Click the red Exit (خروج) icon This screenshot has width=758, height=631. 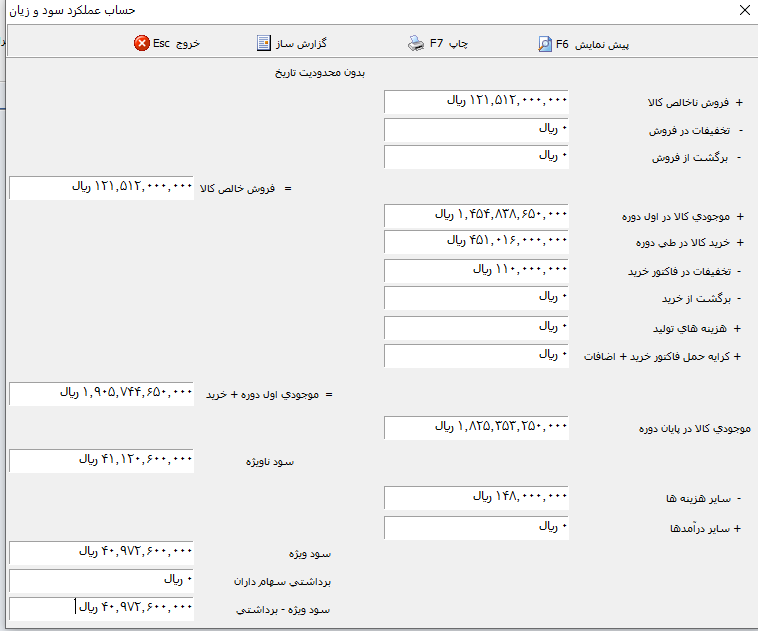(x=142, y=44)
